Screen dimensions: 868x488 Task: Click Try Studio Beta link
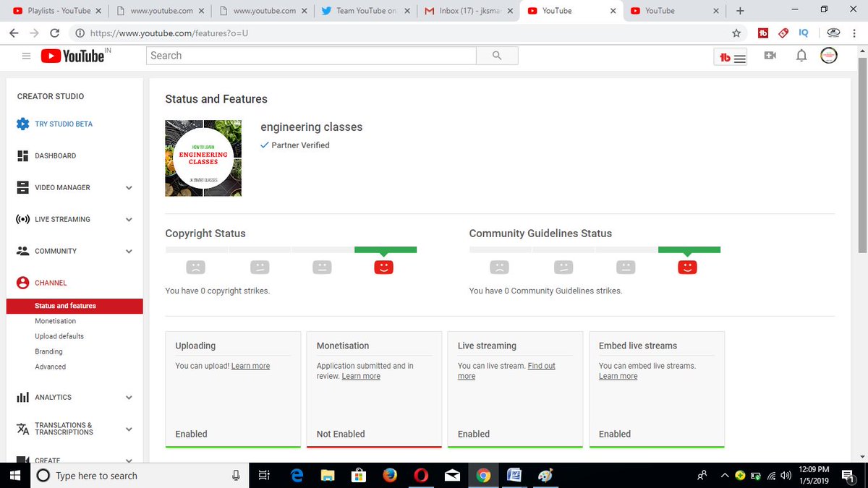[64, 124]
